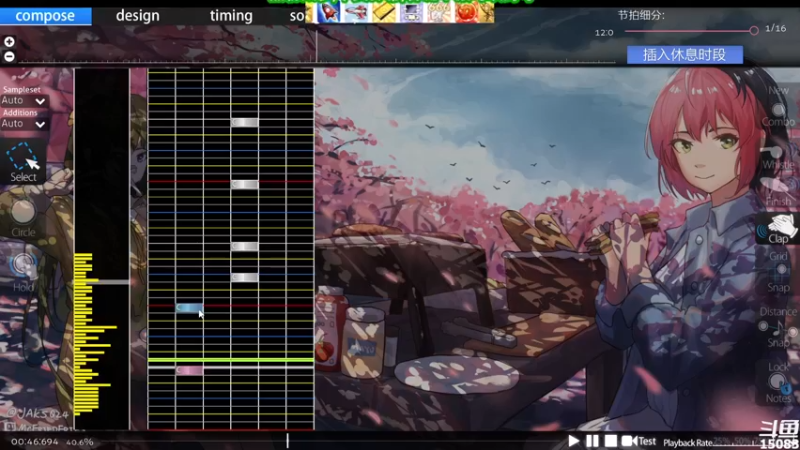Open the Sampleset dropdown
This screenshot has height=450, width=800.
tap(24, 101)
